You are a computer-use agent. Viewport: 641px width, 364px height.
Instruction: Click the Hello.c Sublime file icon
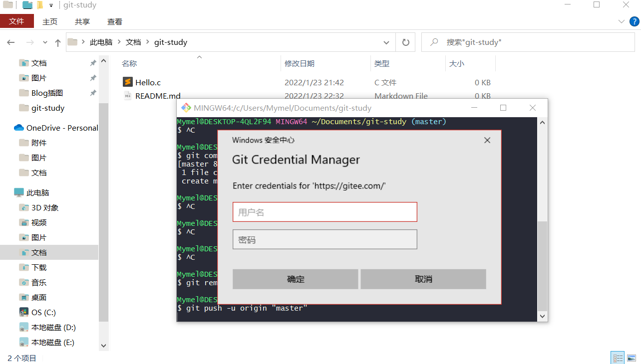point(128,82)
